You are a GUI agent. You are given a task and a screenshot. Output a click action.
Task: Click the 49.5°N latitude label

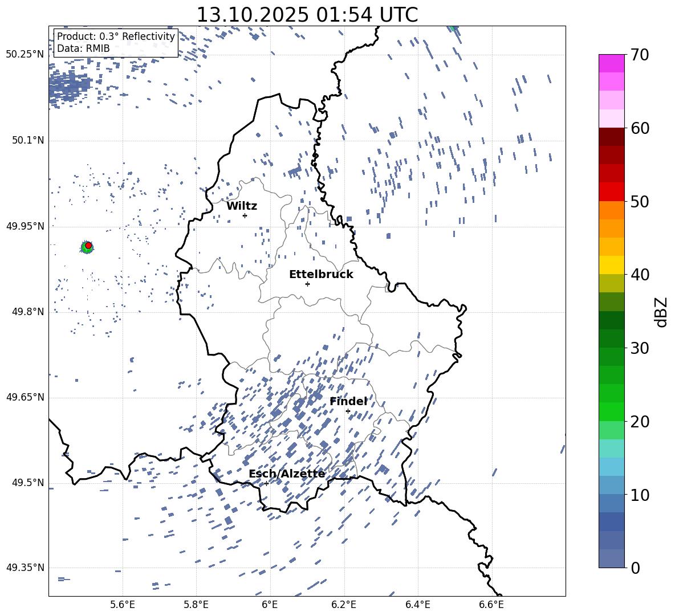[28, 483]
